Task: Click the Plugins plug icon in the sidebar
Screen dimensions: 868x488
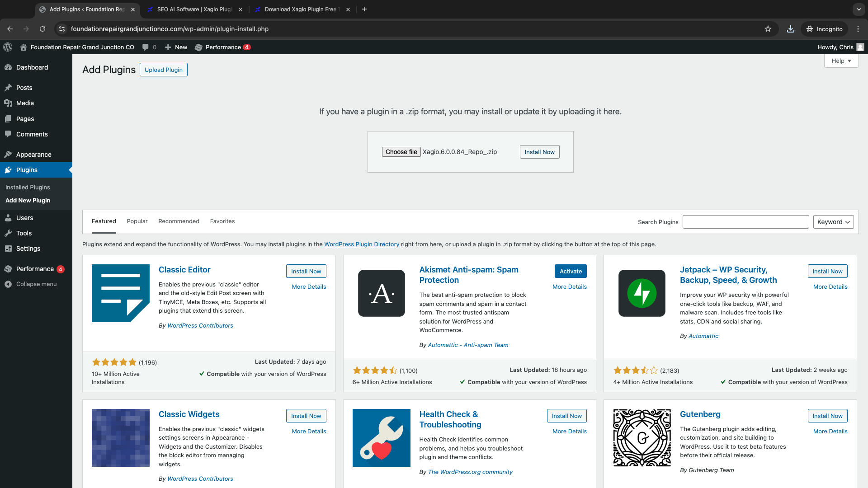Action: [x=8, y=170]
